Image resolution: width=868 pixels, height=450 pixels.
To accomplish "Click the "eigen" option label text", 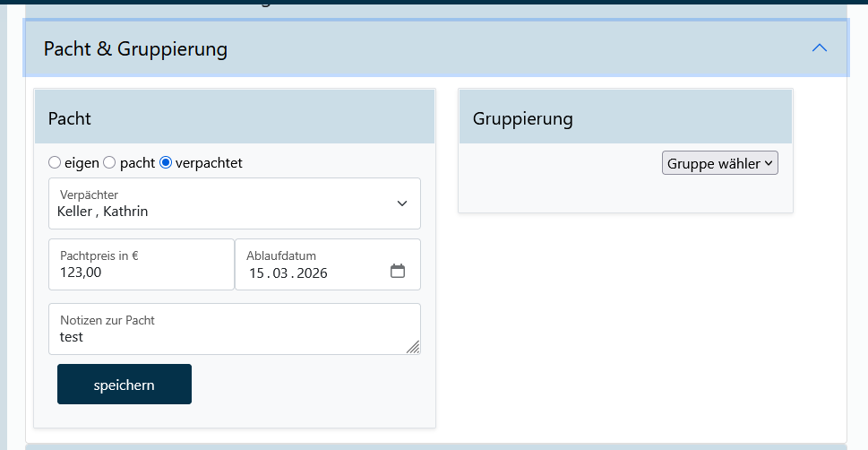I will coord(82,162).
